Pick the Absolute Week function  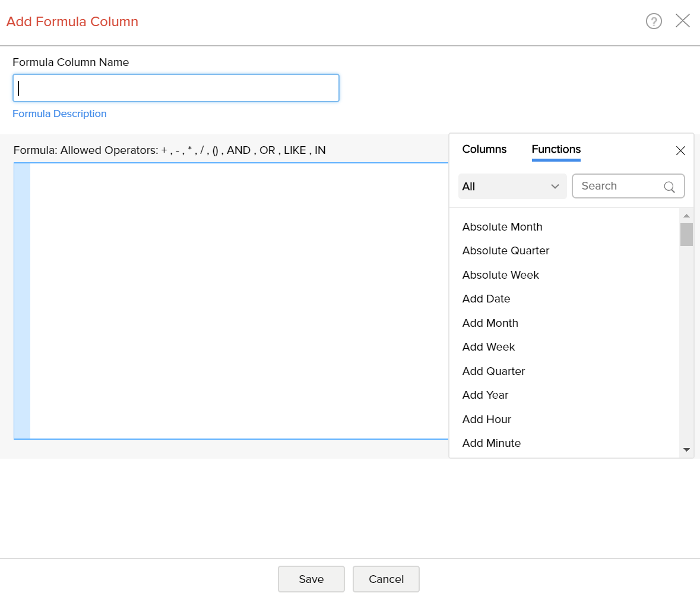501,275
